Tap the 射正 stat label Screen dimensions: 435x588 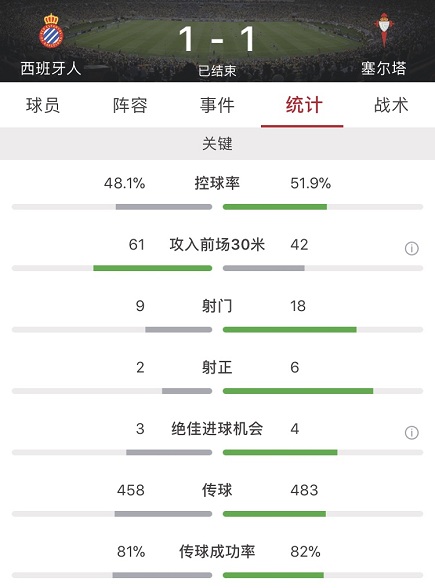[x=217, y=368]
